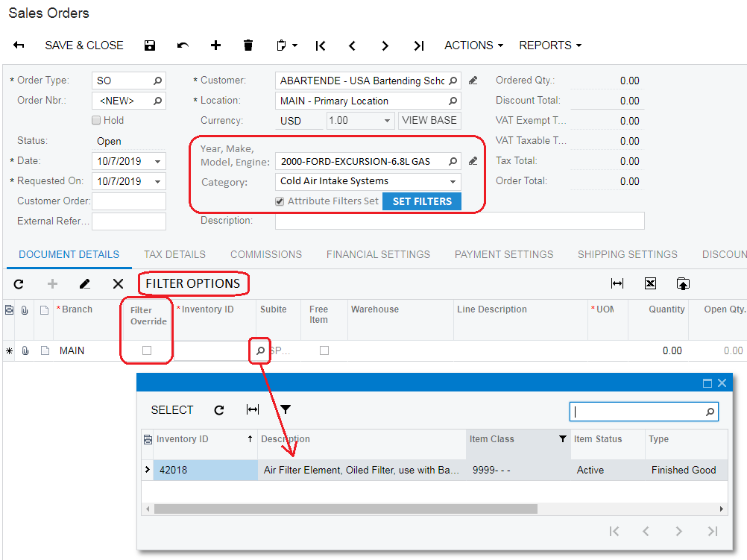The height and width of the screenshot is (560, 747).
Task: Go to next record
Action: pos(385,45)
